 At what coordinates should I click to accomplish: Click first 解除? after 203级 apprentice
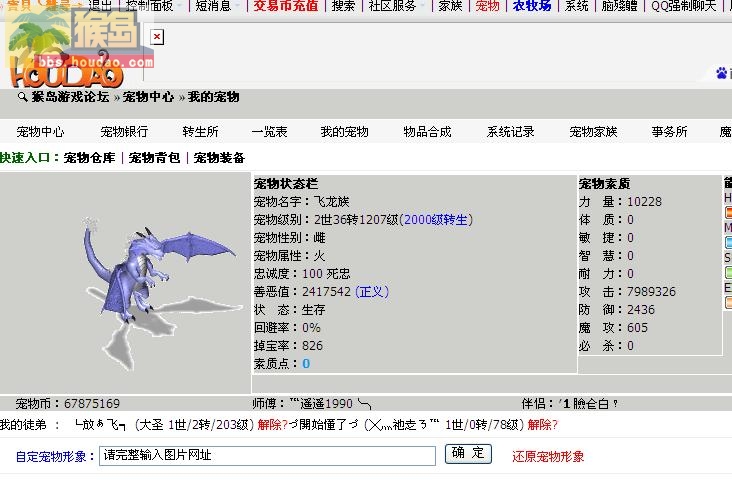[x=272, y=425]
